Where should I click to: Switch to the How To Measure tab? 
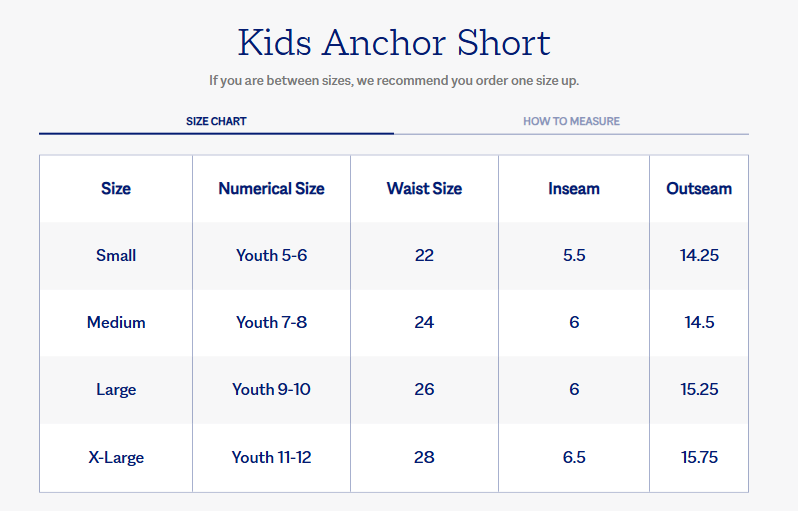[571, 121]
